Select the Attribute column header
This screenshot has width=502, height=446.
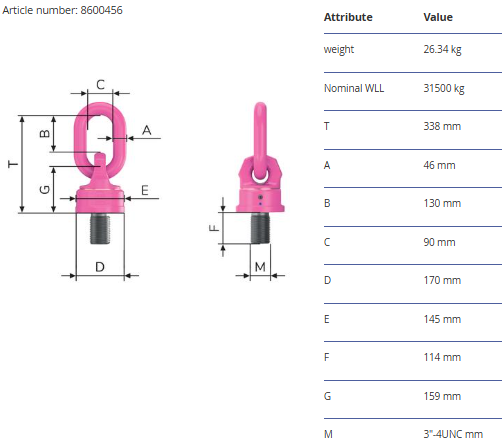[348, 17]
